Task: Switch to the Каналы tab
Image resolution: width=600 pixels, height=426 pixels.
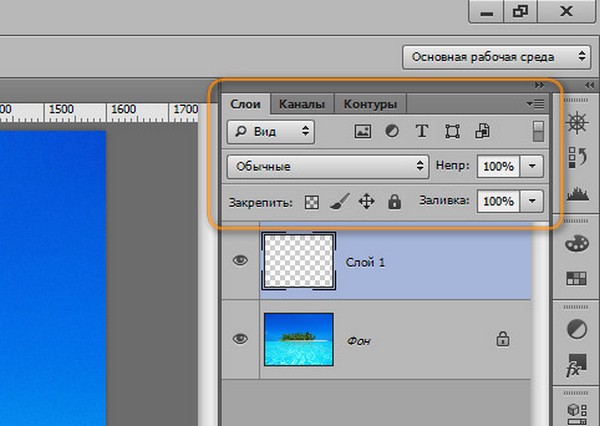Action: [301, 103]
